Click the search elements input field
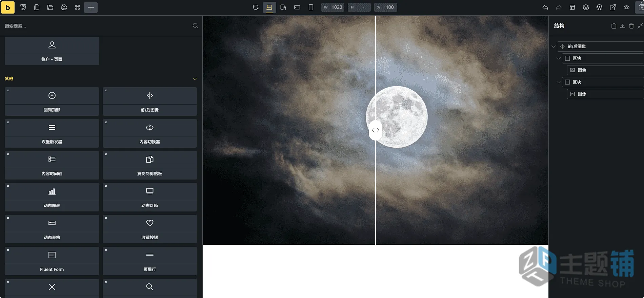Screen dimensions: 644x298 [97, 26]
